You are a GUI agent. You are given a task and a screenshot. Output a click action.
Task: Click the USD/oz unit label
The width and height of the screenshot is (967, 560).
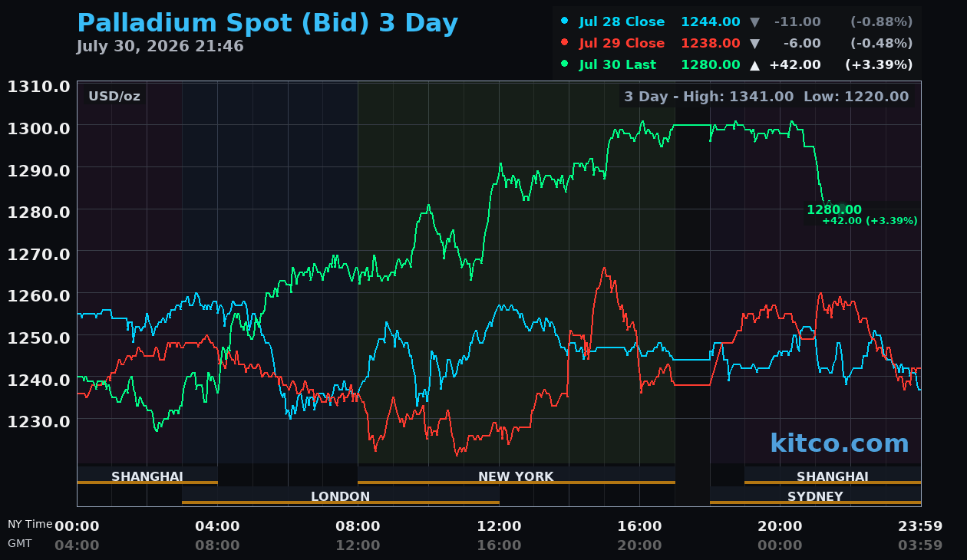click(114, 96)
